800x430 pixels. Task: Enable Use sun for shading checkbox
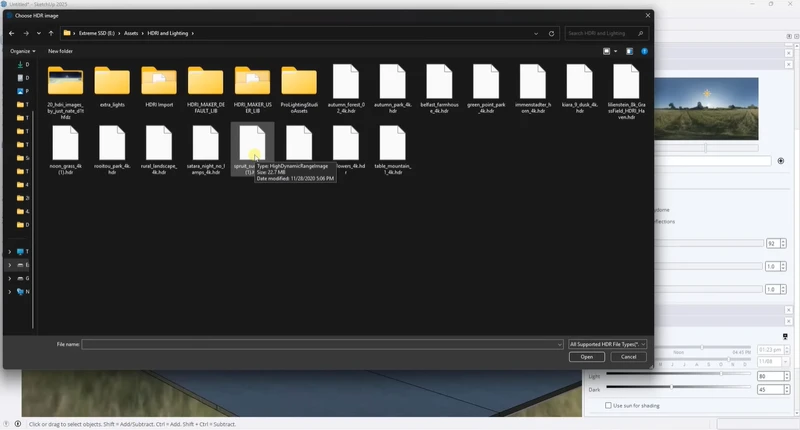(609, 405)
